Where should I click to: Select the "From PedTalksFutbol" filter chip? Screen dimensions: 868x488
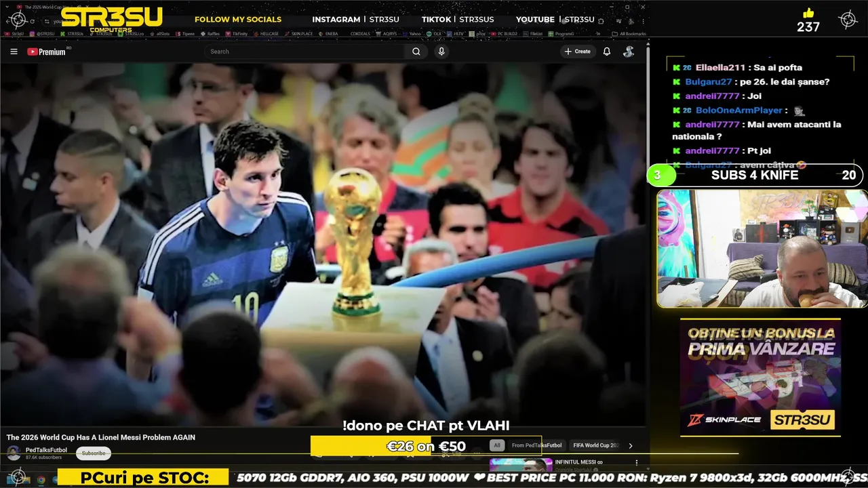(x=536, y=445)
